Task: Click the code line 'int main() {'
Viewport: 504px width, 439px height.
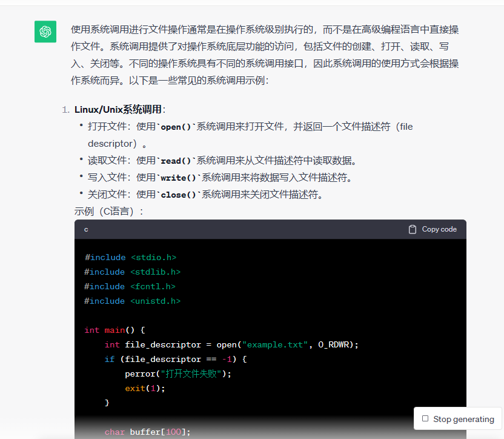Action: [x=114, y=330]
